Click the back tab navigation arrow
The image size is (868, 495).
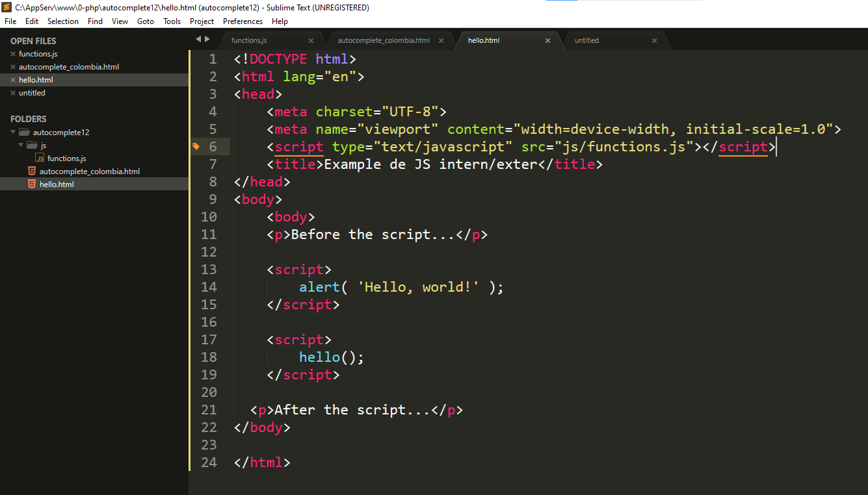pyautogui.click(x=199, y=39)
